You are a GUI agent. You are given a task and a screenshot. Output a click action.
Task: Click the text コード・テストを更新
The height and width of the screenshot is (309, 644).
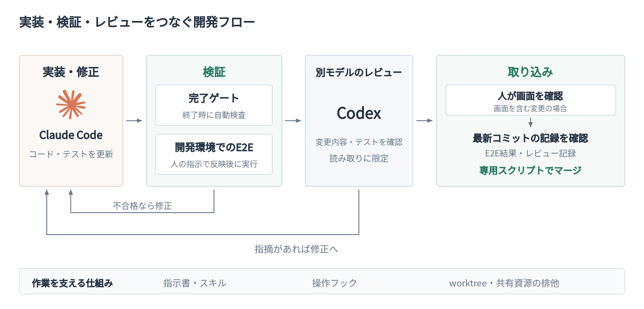[x=71, y=154]
